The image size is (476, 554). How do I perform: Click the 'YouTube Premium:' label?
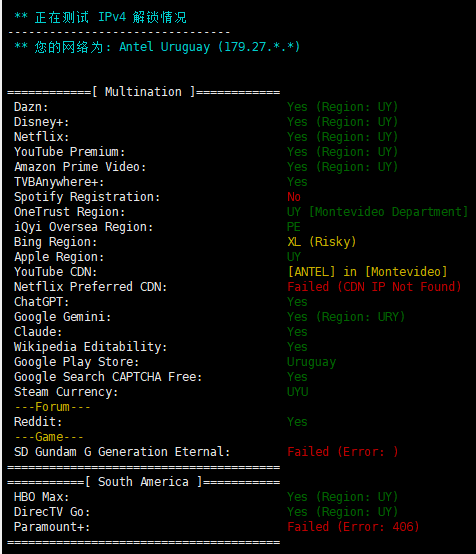click(x=70, y=152)
